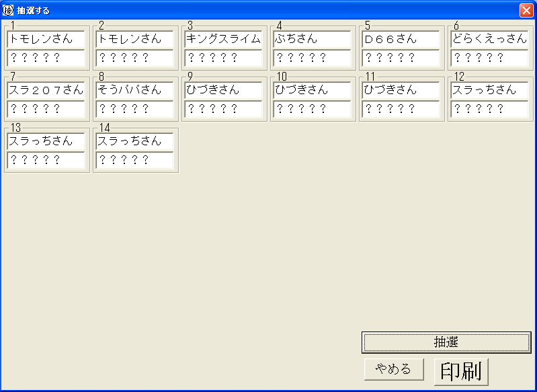Click the 印刷 print button
This screenshot has height=392, width=537.
pyautogui.click(x=461, y=372)
